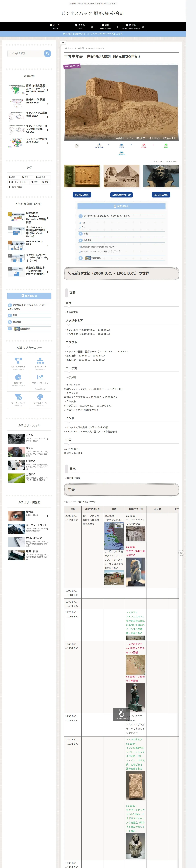The height and width of the screenshot is (868, 196).
Task: Open 知識 navigation menu item
Action: pyautogui.click(x=105, y=27)
